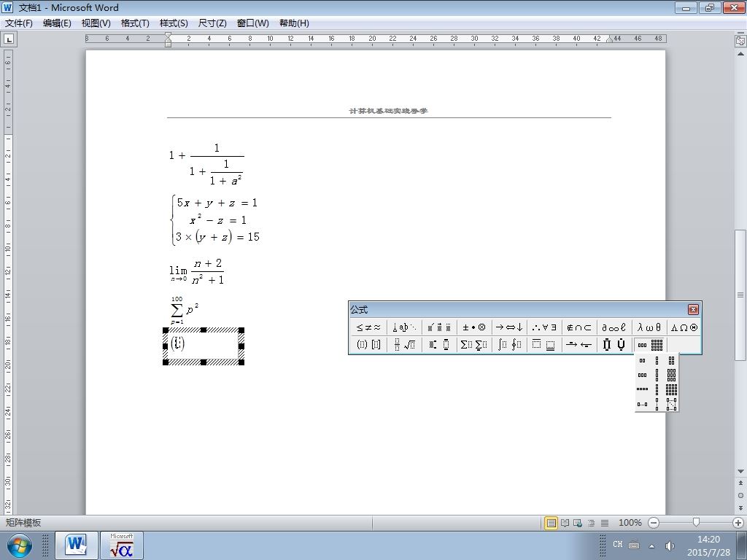Insert a one-row three-column matrix template

click(642, 376)
